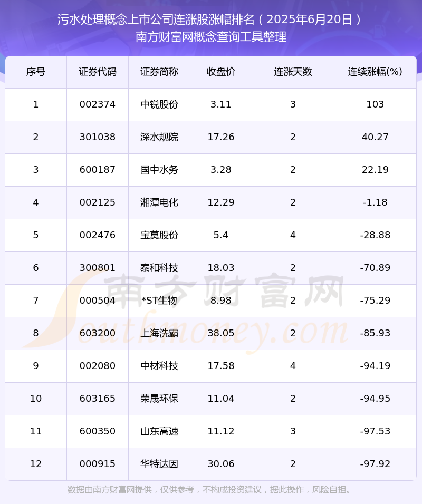Click closing price 18.03
The image size is (422, 504).
(x=221, y=268)
